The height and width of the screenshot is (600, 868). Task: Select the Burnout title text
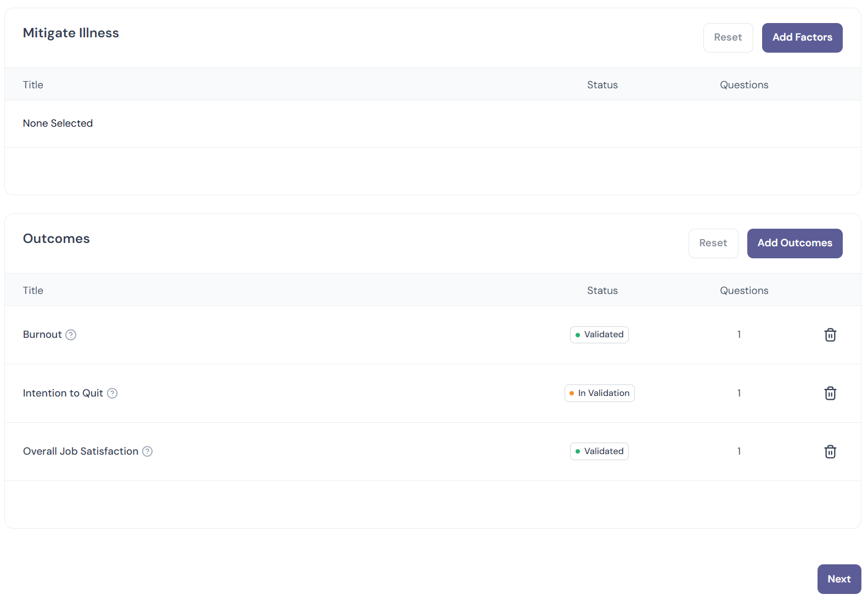pyautogui.click(x=42, y=335)
